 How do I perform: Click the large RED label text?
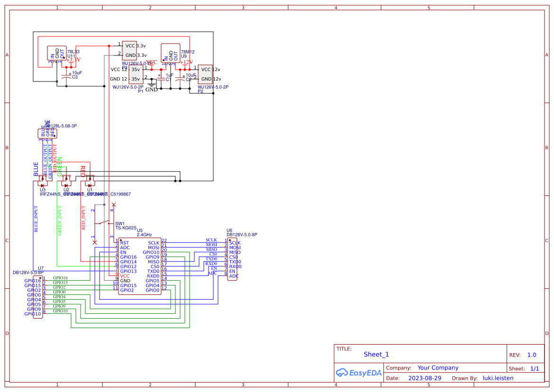[82, 171]
